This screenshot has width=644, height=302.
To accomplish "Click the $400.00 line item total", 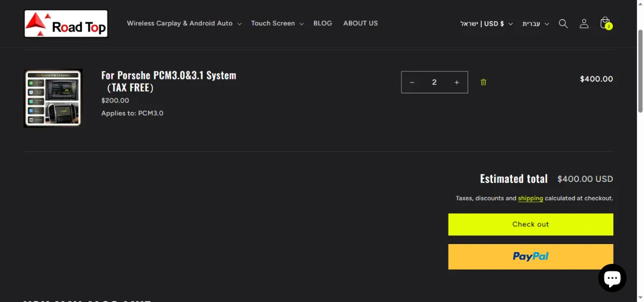I will [x=596, y=79].
